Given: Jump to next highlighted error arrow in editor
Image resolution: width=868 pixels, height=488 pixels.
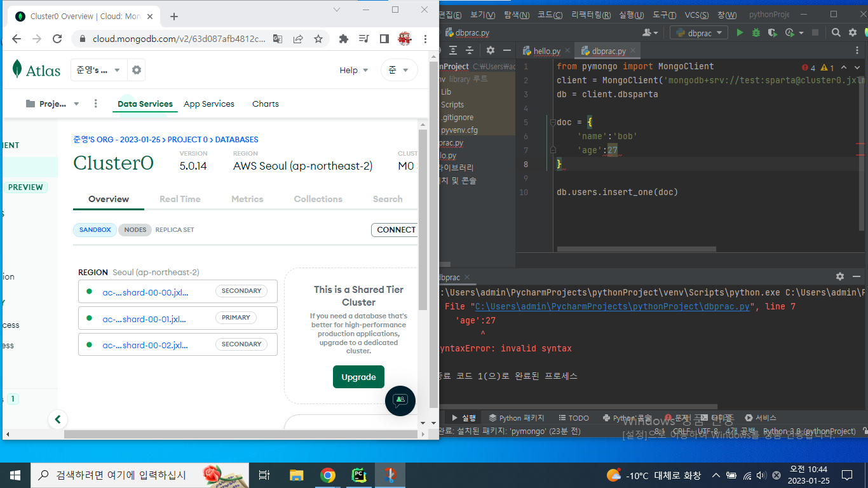Looking at the screenshot, I should (x=858, y=67).
